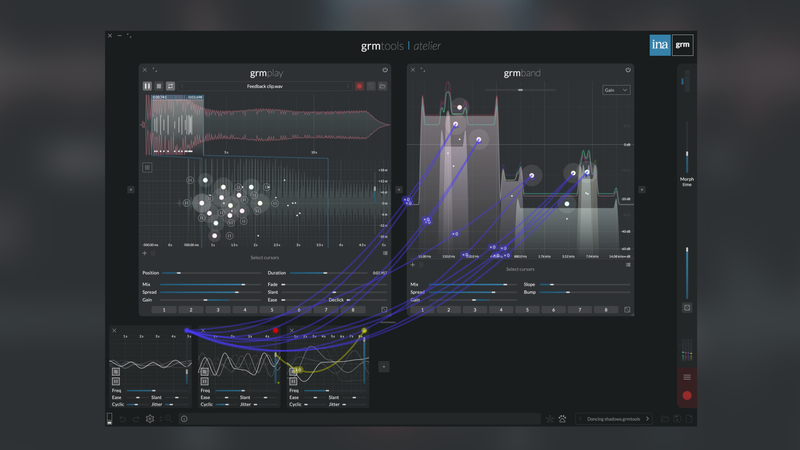The height and width of the screenshot is (450, 800).
Task: Click the info icon in bottom toolbar
Action: 184,419
